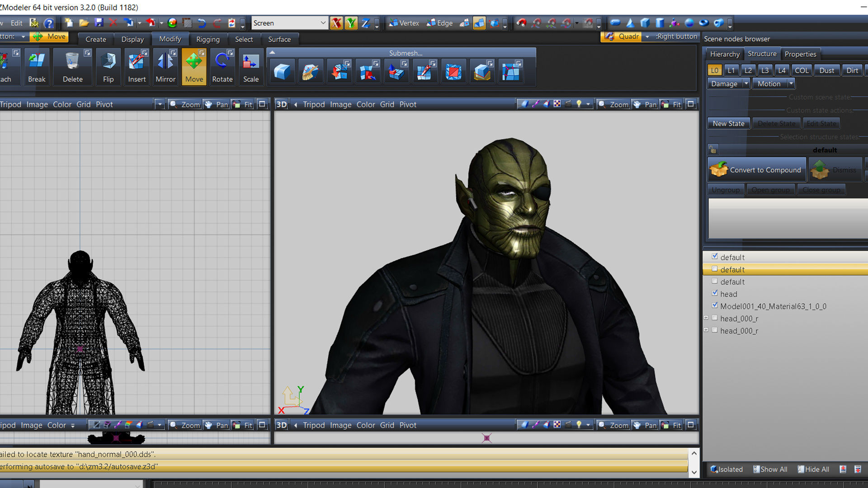This screenshot has width=868, height=488.
Task: Click Fit in the top 3D viewport
Action: [672, 104]
